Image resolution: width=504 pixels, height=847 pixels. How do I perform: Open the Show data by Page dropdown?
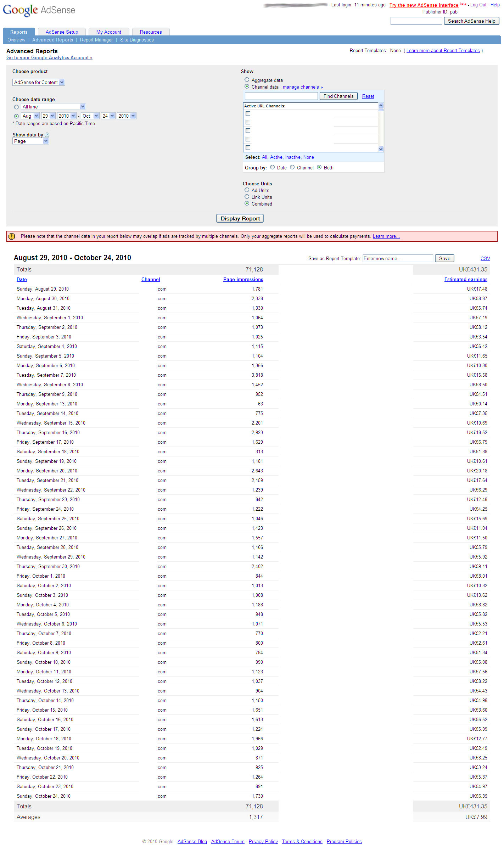[30, 141]
